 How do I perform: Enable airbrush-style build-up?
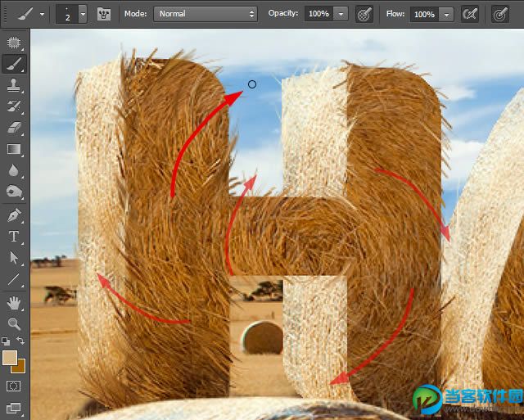tap(470, 15)
